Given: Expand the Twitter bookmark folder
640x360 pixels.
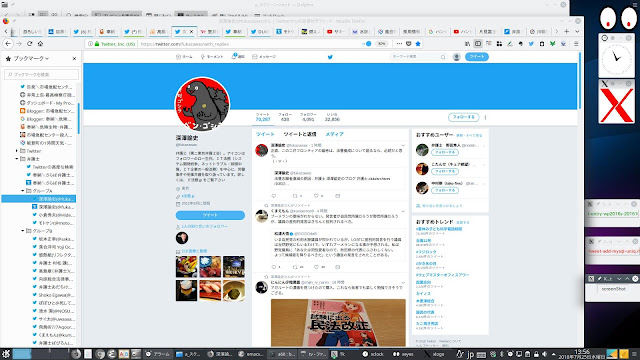Looking at the screenshot, I should tap(17, 151).
